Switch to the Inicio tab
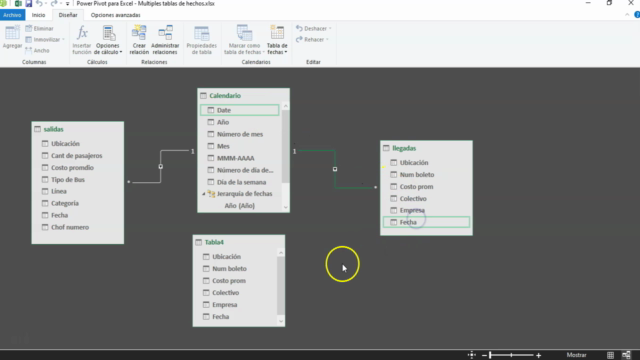Viewport: 640px width, 360px height. click(38, 15)
